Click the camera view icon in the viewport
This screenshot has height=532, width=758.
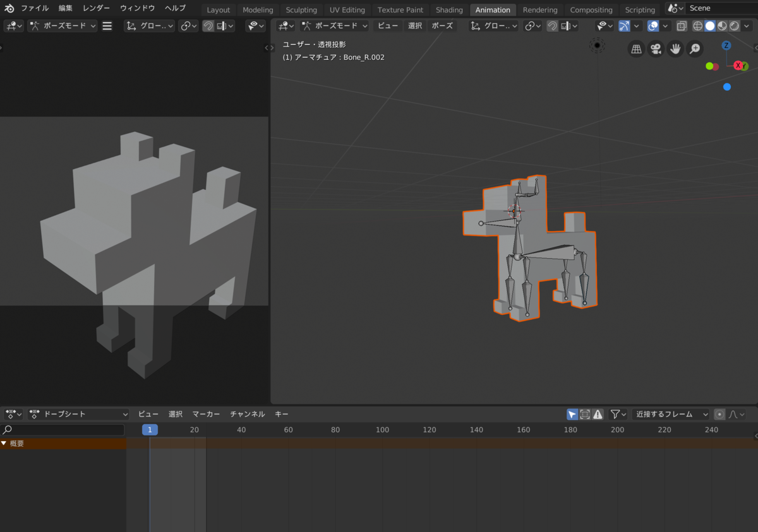pos(656,49)
